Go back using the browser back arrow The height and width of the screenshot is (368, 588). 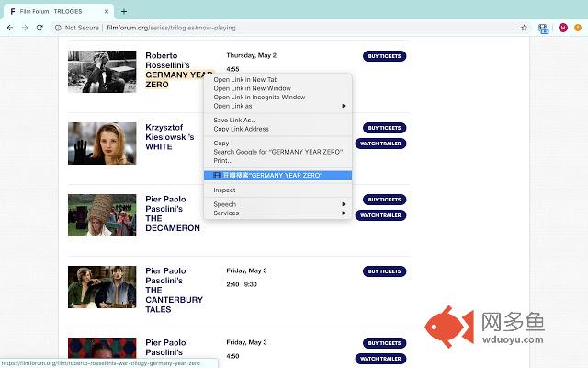tap(10, 28)
